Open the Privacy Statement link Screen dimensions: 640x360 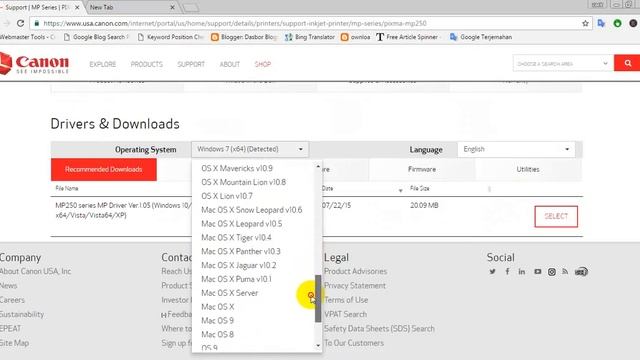354,286
